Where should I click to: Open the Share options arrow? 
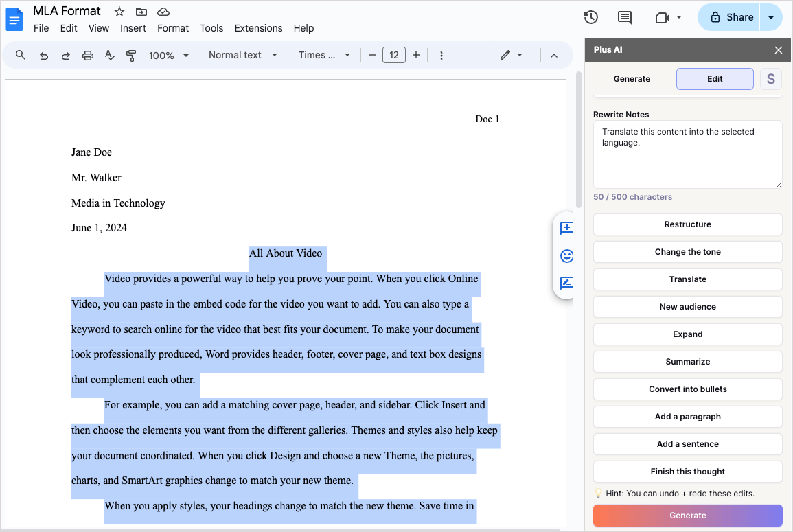point(771,17)
